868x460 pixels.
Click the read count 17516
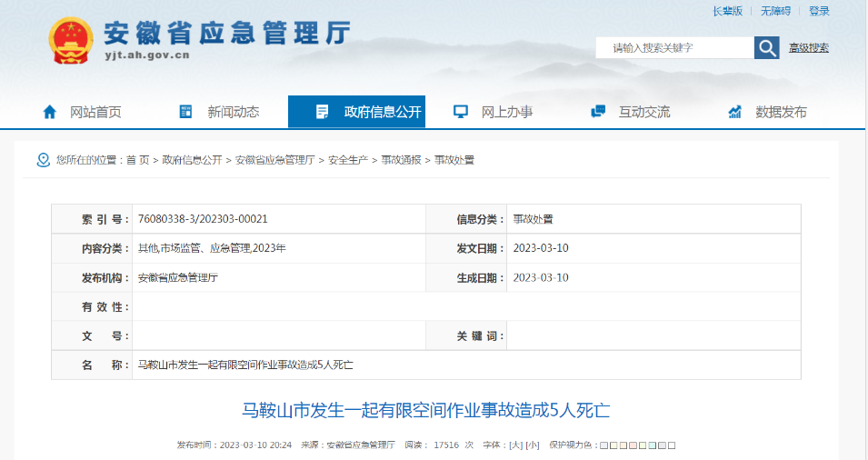446,445
